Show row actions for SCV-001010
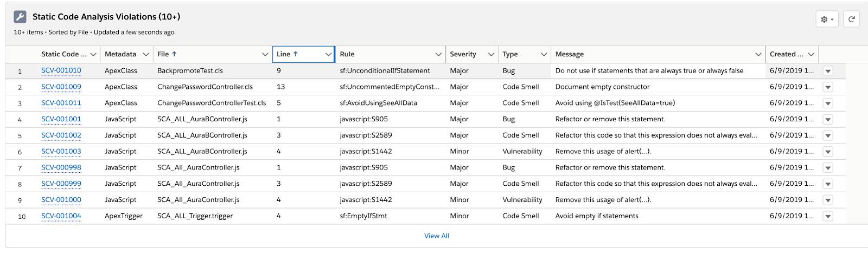This screenshot has height=254, width=868. [828, 71]
